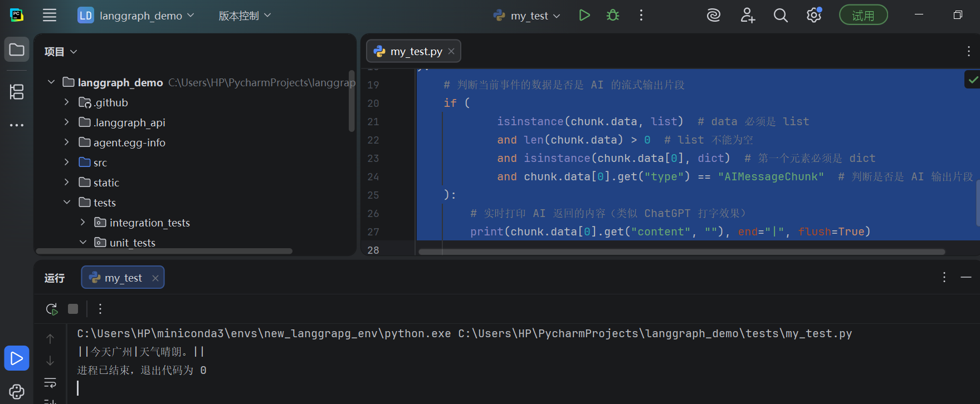Screen dimensions: 980x404
Task: Open the Run tool window sidebar icon
Action: coord(17,358)
